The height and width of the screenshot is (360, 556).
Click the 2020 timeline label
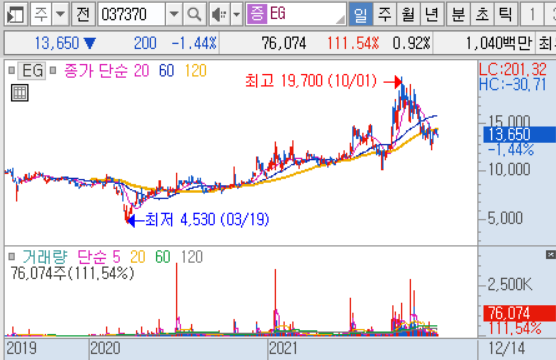pos(105,348)
